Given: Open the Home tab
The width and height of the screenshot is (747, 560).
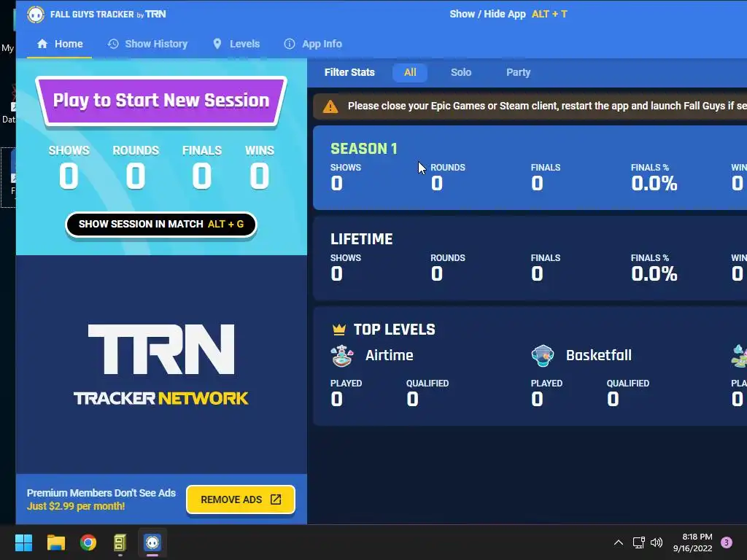Looking at the screenshot, I should click(60, 44).
